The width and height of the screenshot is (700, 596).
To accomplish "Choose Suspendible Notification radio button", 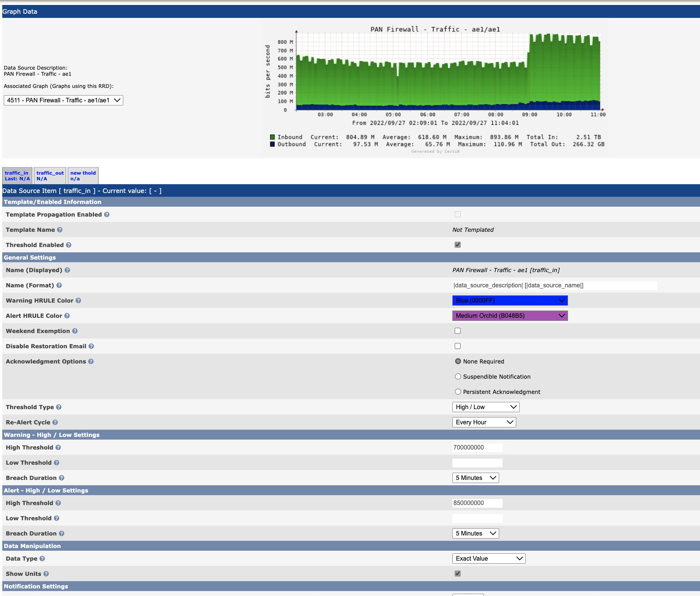I will [x=458, y=377].
